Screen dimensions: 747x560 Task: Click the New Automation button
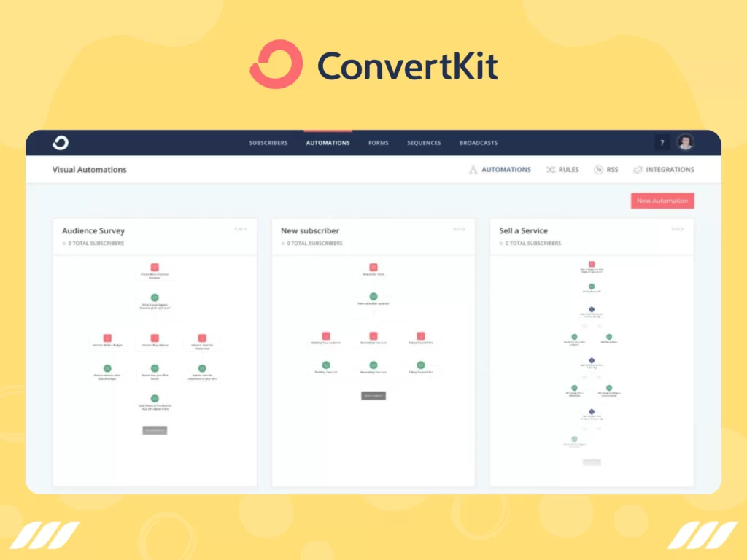click(x=662, y=201)
